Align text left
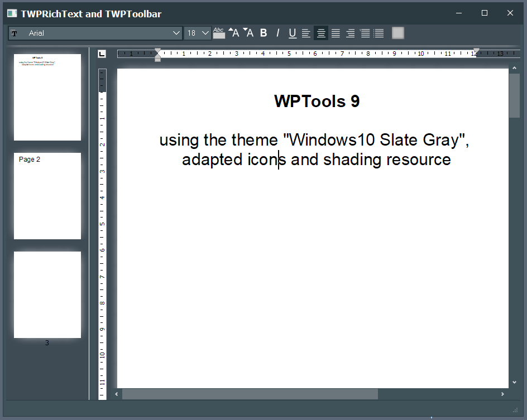This screenshot has width=527, height=420. [306, 33]
